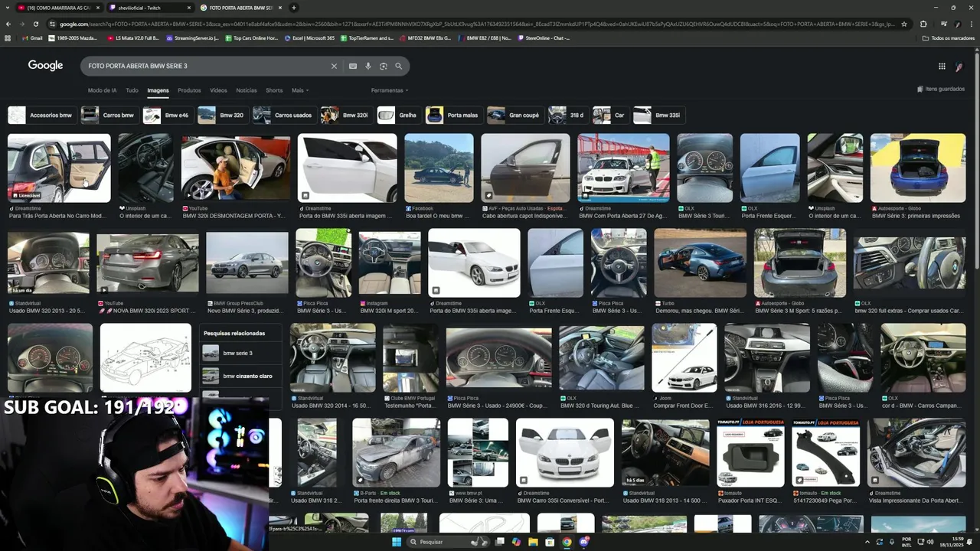Open Dreamstime Para Trás Porta Aberta image

point(59,168)
